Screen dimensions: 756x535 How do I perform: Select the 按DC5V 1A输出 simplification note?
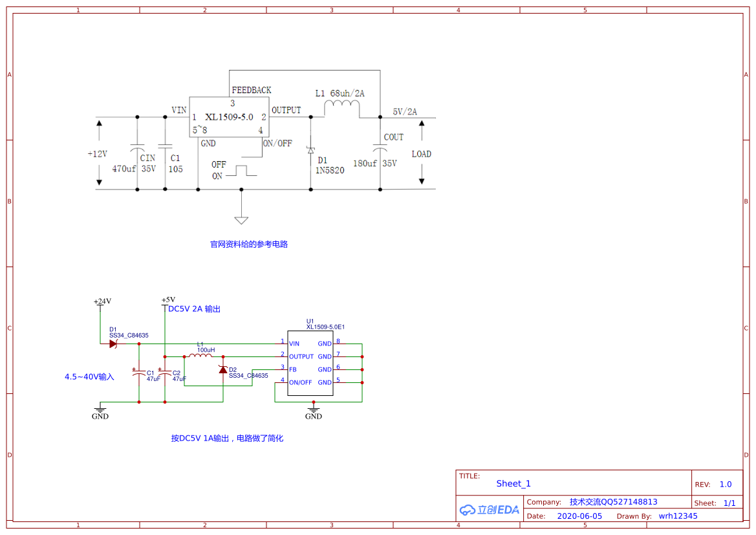pyautogui.click(x=227, y=438)
